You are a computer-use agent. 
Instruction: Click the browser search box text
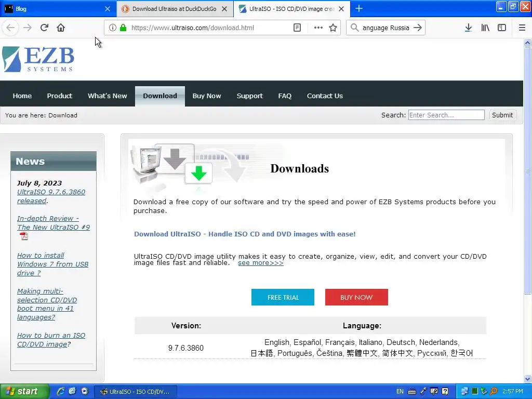[x=386, y=28]
